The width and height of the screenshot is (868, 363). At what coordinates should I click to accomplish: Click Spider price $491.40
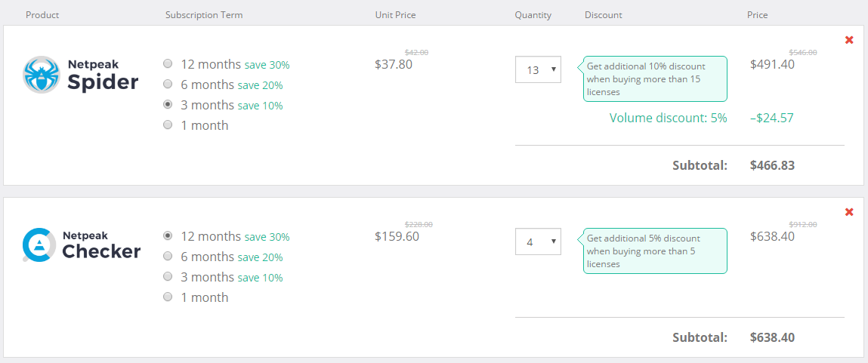pyautogui.click(x=772, y=65)
